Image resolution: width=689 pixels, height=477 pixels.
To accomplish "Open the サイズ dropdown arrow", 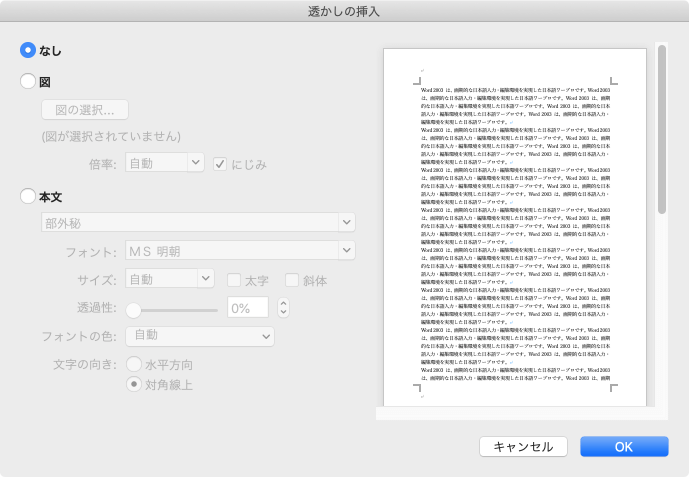I will (x=206, y=278).
